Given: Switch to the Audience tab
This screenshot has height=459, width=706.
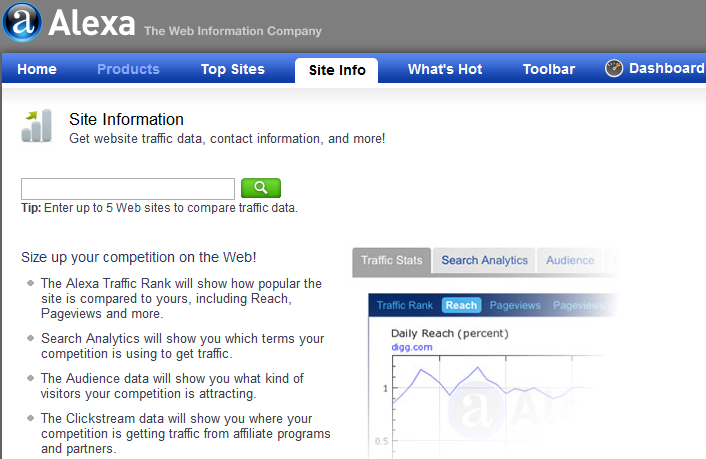Looking at the screenshot, I should pyautogui.click(x=570, y=260).
